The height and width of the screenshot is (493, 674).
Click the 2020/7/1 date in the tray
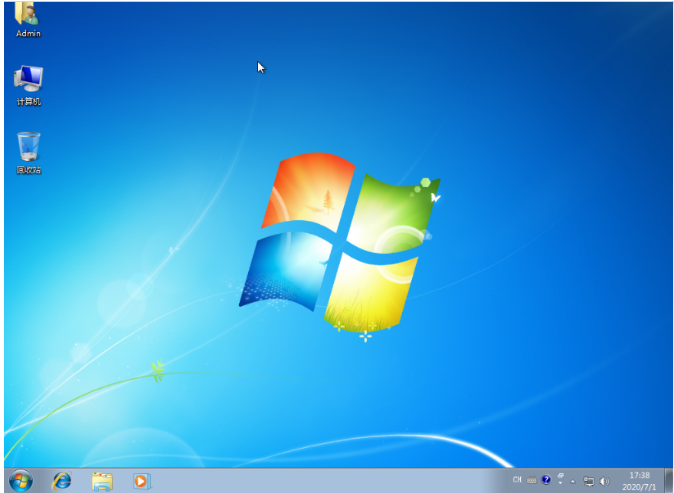pyautogui.click(x=637, y=487)
